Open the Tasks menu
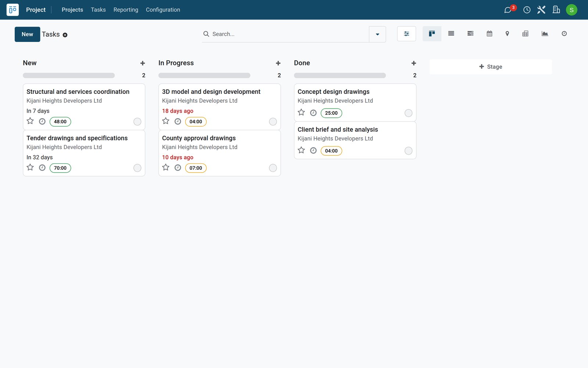The image size is (588, 368). [x=98, y=10]
